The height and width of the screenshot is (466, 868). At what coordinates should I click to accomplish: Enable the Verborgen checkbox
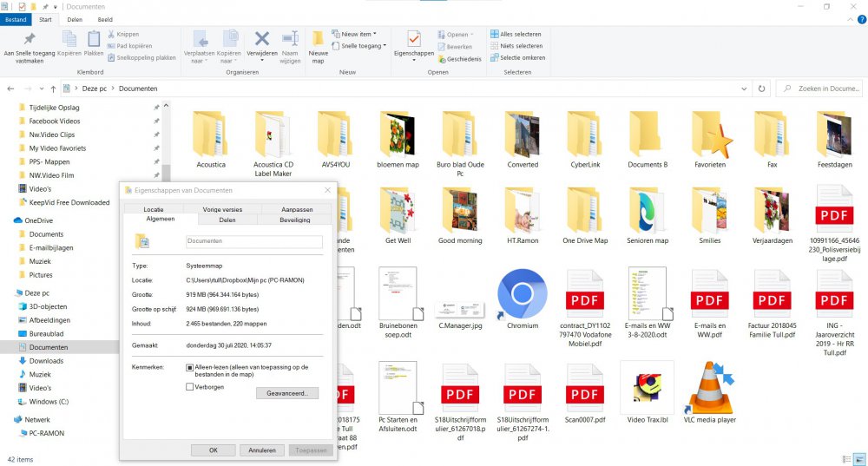click(190, 387)
